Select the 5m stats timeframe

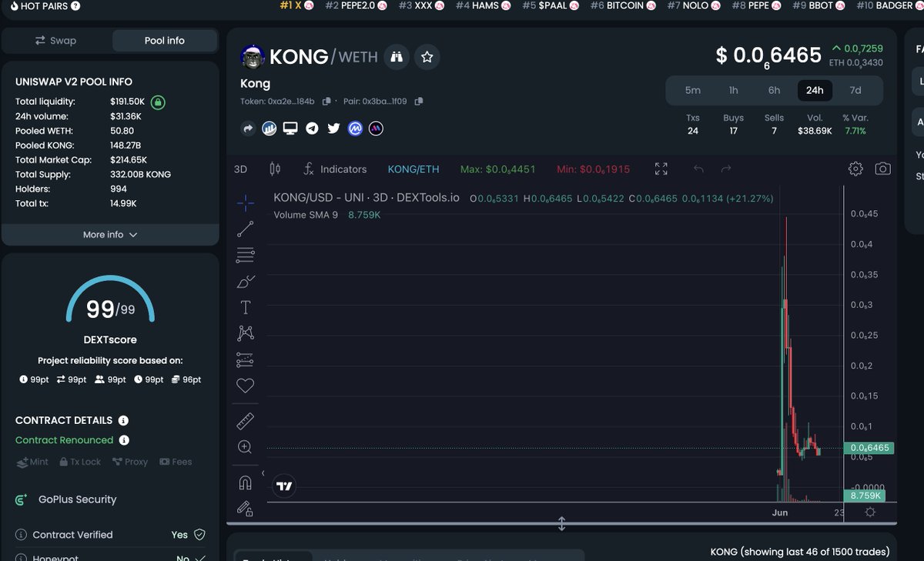click(693, 90)
